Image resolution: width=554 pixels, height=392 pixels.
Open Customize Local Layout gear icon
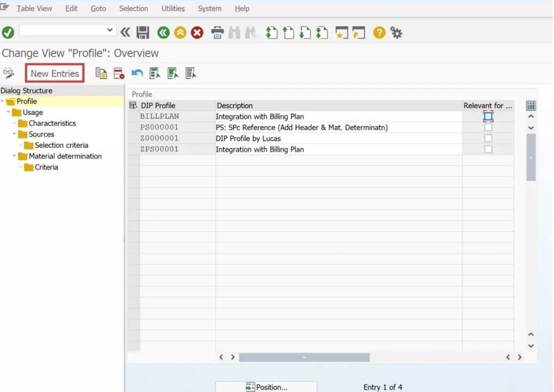396,33
